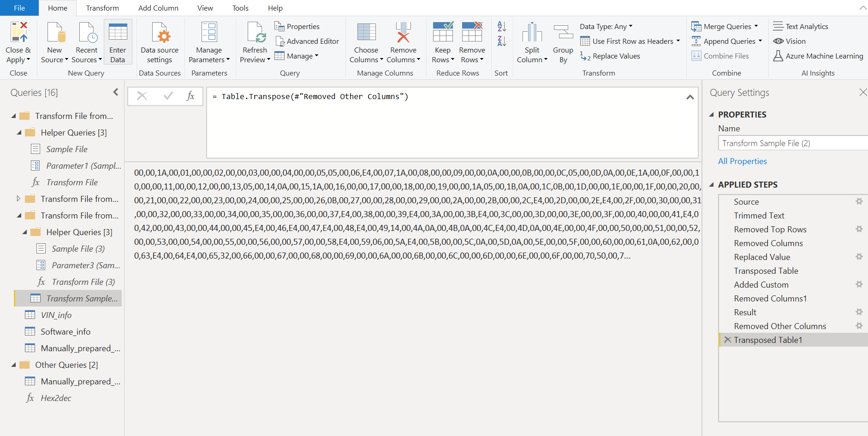Open the Manage query dropdown
Screen dimensions: 868x436
[x=297, y=56]
